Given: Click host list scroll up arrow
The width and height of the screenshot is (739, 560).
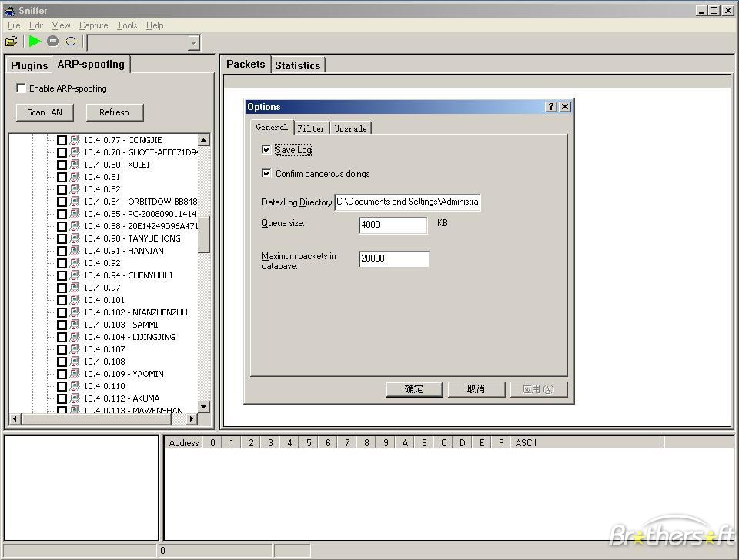Looking at the screenshot, I should tap(203, 140).
